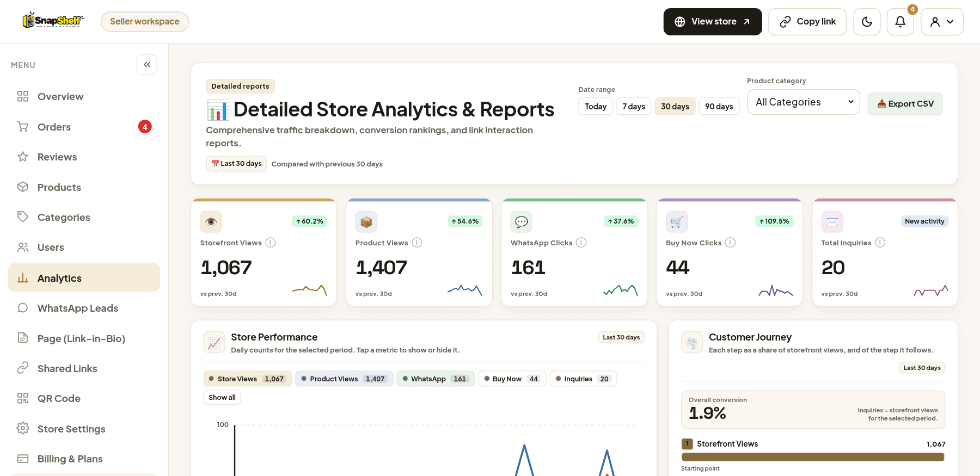
Task: Show info for Total Inquiries
Action: click(x=880, y=243)
